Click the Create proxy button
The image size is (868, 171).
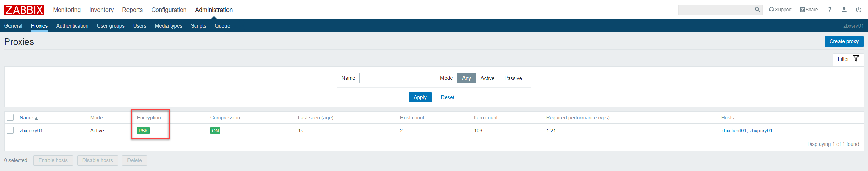click(x=844, y=41)
